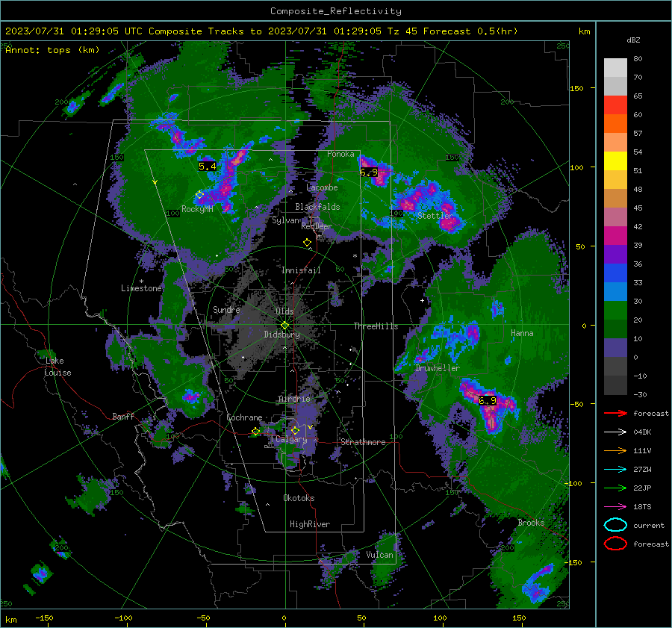Viewport: 672px width, 628px height.
Task: Pick the red swatch in the dBZ scale
Action: click(x=615, y=105)
